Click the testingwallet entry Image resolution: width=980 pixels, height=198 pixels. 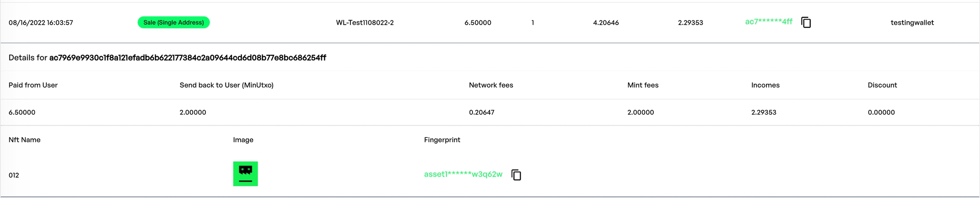912,23
